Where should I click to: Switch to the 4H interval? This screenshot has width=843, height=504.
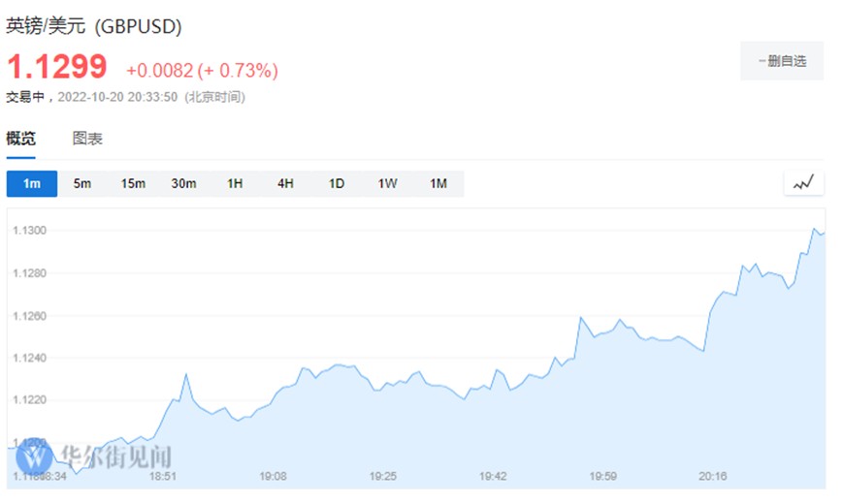(x=285, y=183)
